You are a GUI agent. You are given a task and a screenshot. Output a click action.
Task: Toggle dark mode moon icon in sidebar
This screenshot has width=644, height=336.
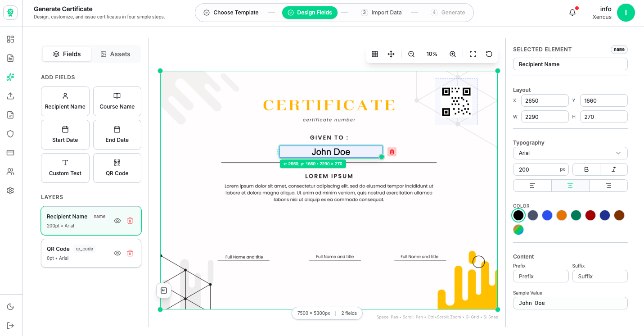tap(10, 307)
